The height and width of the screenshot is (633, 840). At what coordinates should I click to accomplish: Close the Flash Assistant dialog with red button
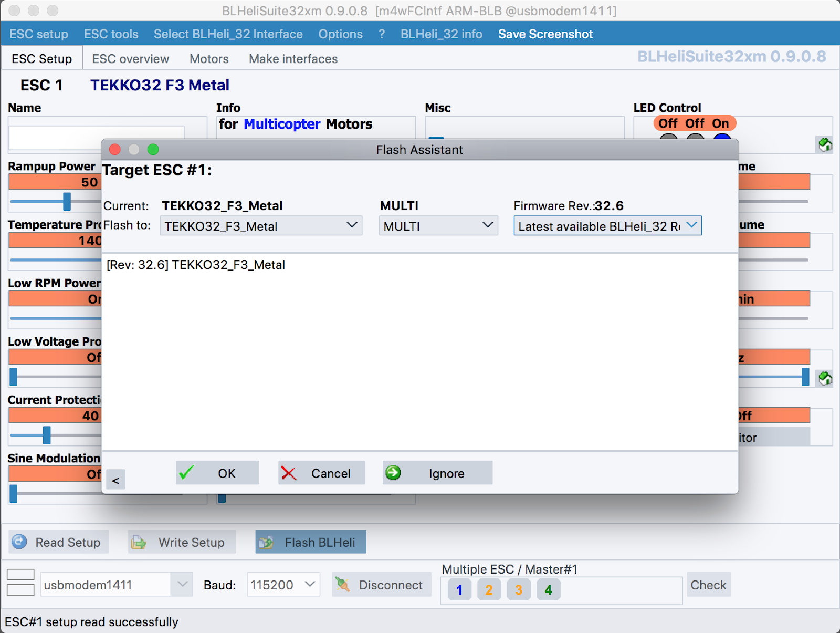[x=115, y=150]
